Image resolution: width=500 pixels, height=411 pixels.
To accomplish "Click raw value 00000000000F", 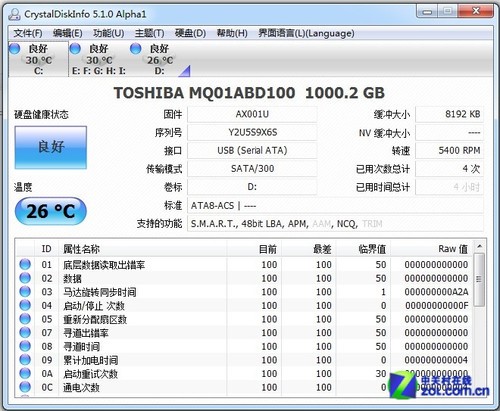I will click(x=437, y=306).
